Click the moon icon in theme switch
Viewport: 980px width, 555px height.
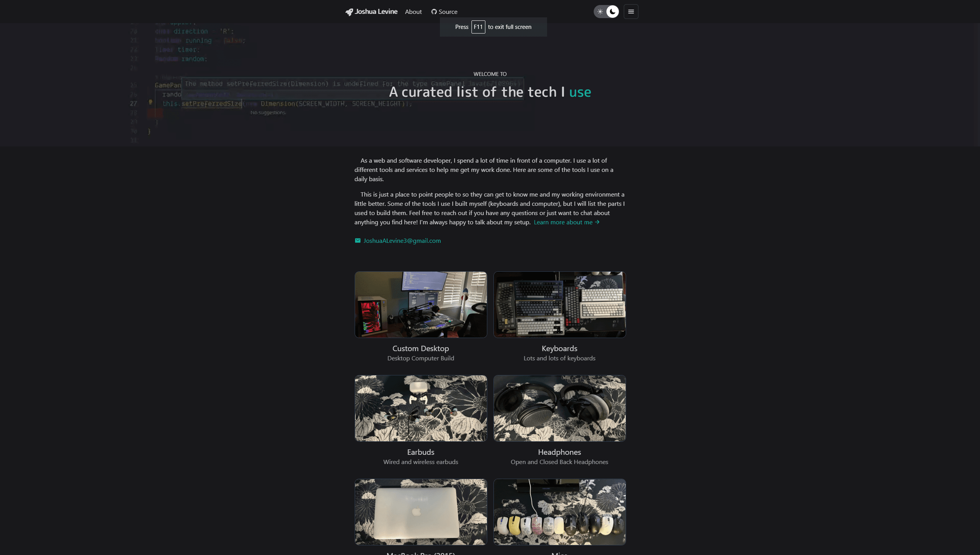pos(613,12)
